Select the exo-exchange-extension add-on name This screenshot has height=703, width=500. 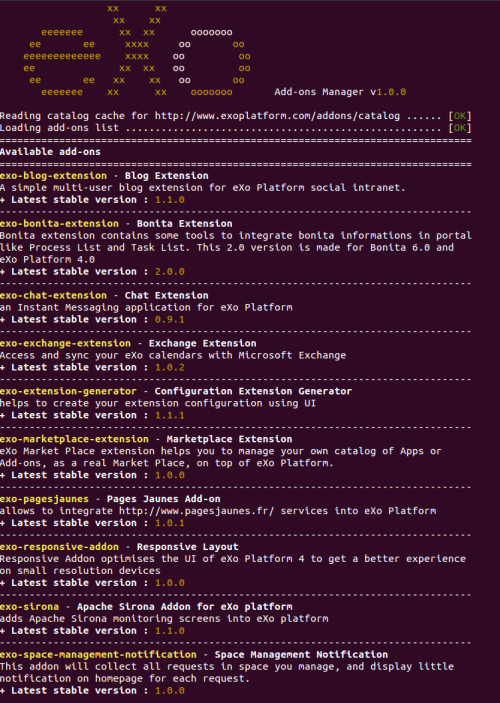pyautogui.click(x=65, y=343)
